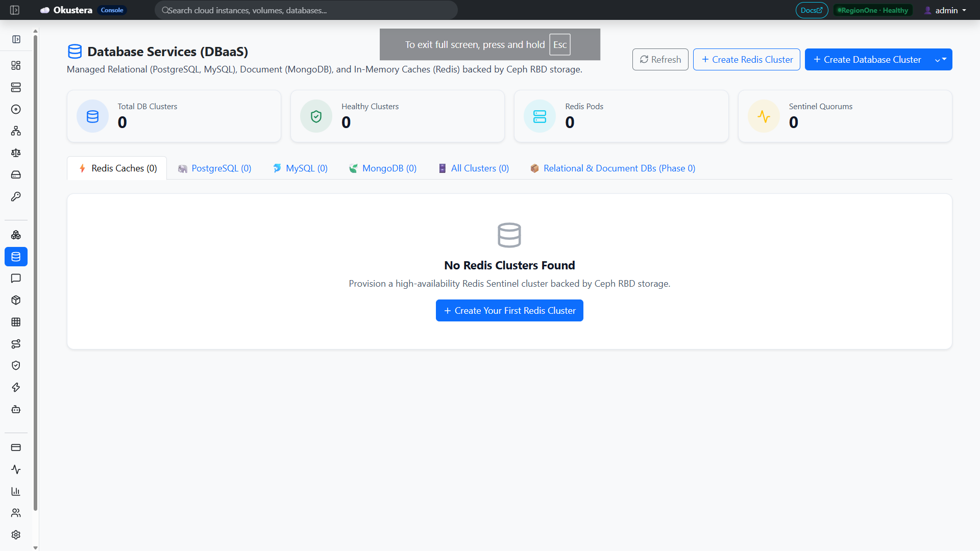This screenshot has height=551, width=980.
Task: Click the Create Redis Cluster button
Action: tap(747, 60)
